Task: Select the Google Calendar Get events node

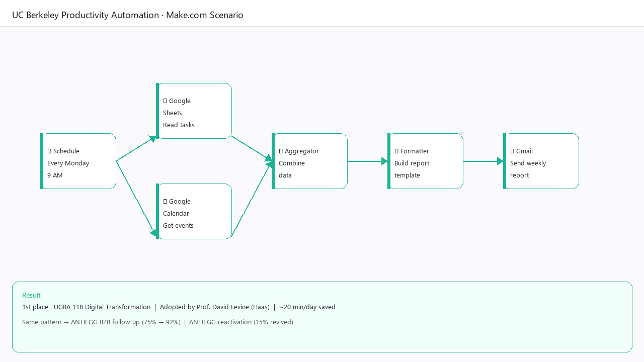Action: point(194,211)
